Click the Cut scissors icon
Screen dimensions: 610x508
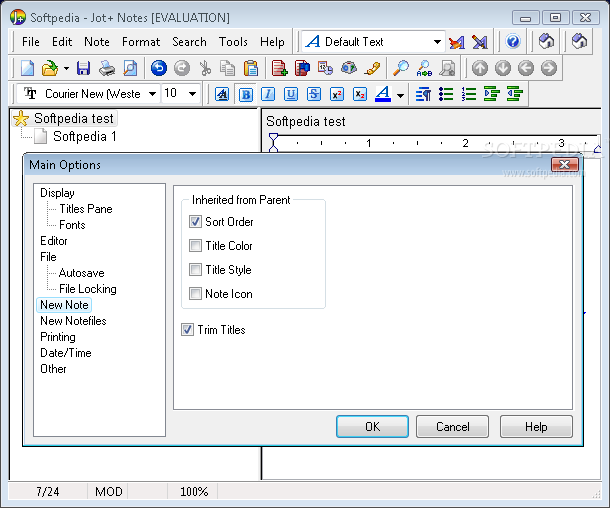pyautogui.click(x=205, y=68)
